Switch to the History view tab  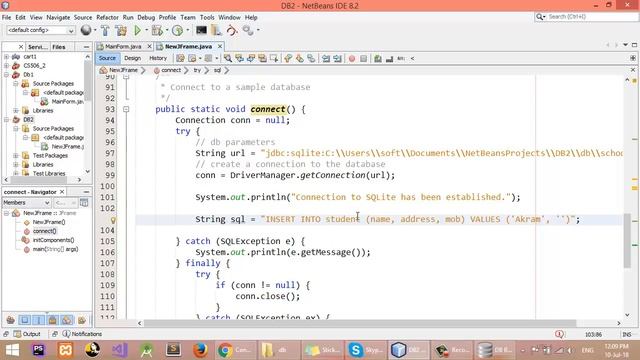pos(158,58)
